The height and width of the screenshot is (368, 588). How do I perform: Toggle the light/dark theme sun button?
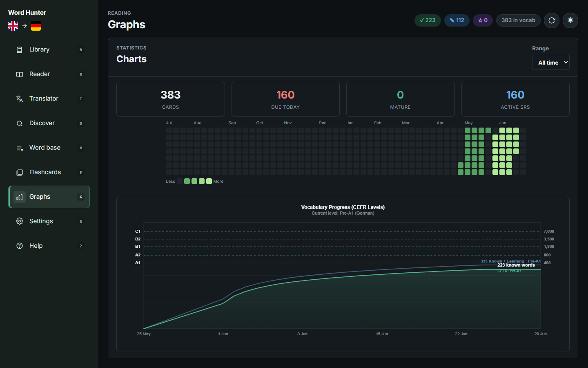pos(570,20)
